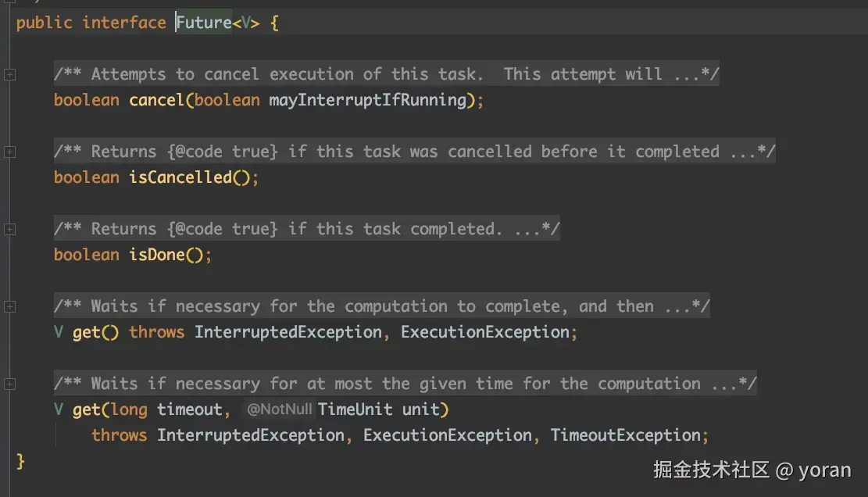Click the isCancelled method name
This screenshot has height=497, width=868.
point(180,177)
